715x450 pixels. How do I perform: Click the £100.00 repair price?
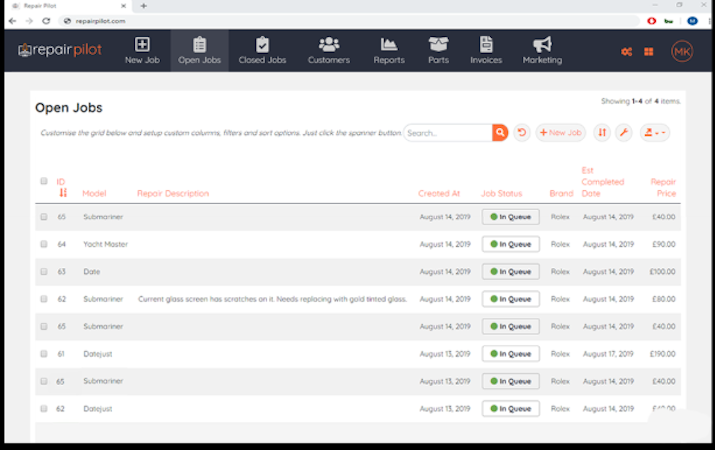662,271
